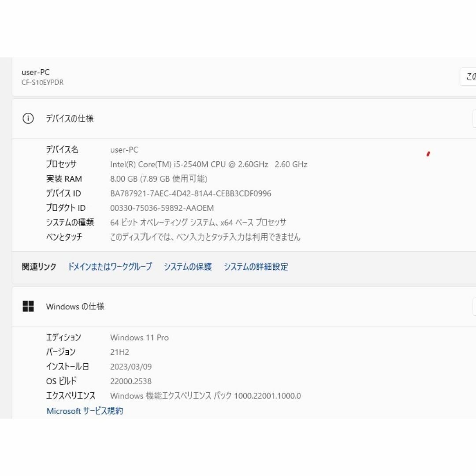Click the ペンとタッチ label
The image size is (476, 476).
tap(64, 237)
